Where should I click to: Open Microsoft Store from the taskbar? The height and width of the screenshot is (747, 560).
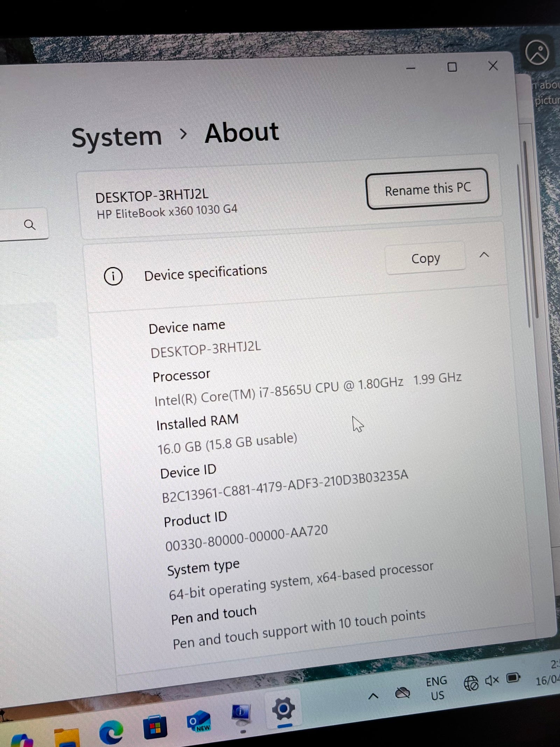(x=155, y=728)
